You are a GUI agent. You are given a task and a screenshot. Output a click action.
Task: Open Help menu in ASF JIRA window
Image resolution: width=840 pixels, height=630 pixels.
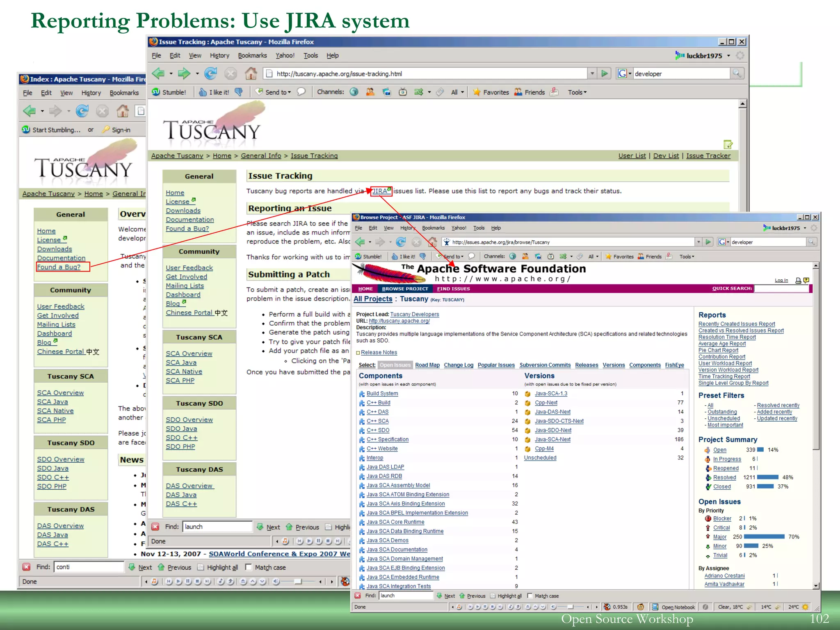pyautogui.click(x=496, y=228)
